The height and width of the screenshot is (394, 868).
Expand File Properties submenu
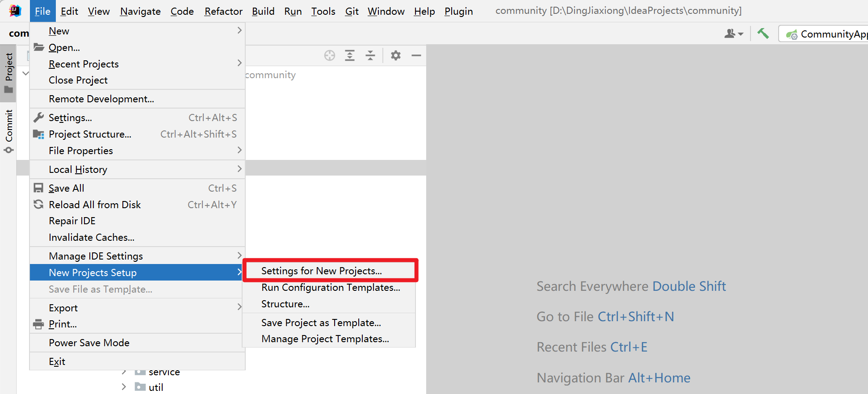137,151
